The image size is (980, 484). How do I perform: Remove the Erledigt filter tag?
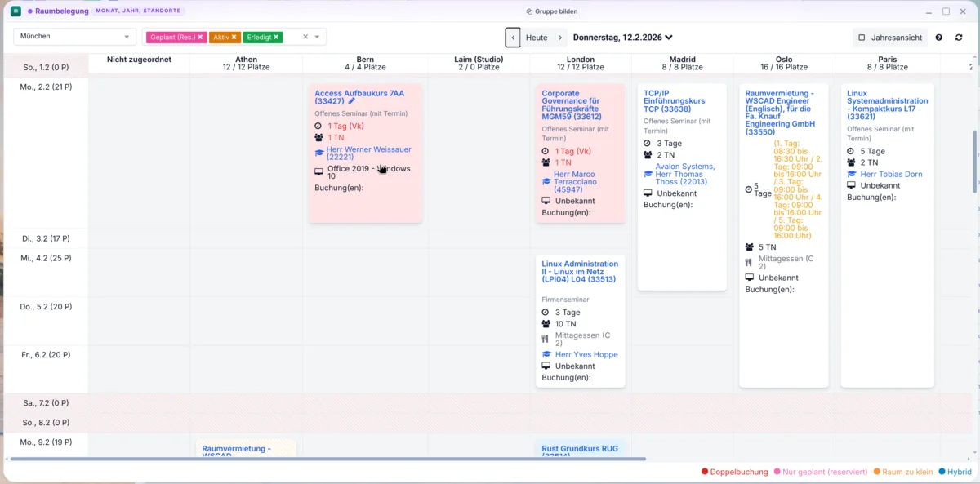pyautogui.click(x=276, y=37)
